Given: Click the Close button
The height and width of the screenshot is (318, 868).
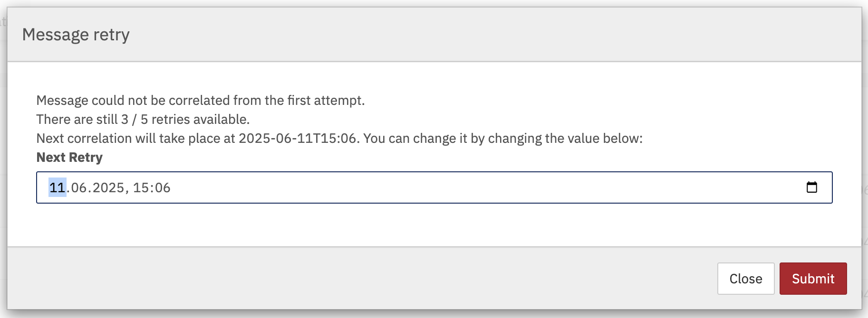Looking at the screenshot, I should coord(745,279).
